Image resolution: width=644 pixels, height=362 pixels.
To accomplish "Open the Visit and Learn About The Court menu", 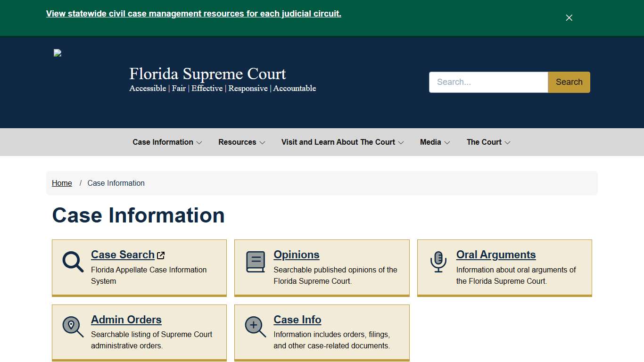I will coord(341,142).
